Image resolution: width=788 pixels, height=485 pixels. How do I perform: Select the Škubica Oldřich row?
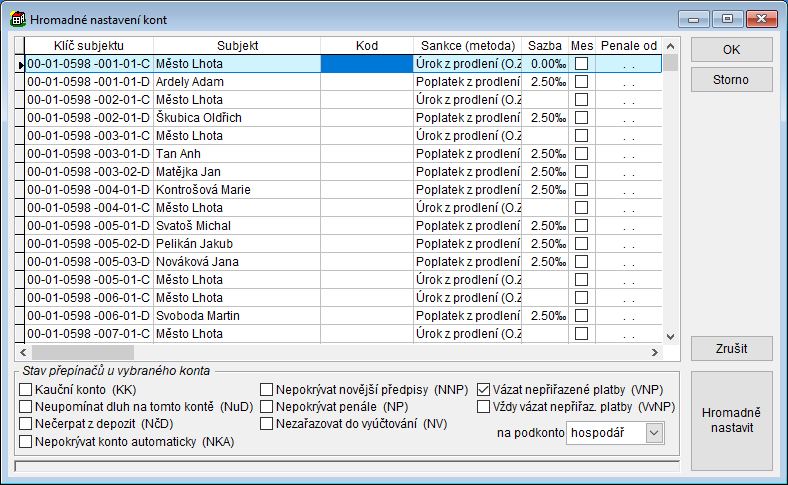(236, 118)
